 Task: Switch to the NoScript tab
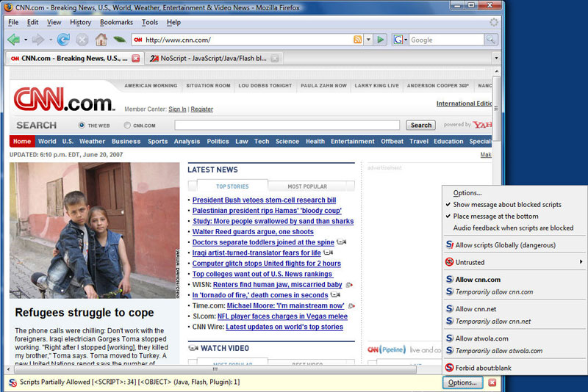tap(208, 58)
